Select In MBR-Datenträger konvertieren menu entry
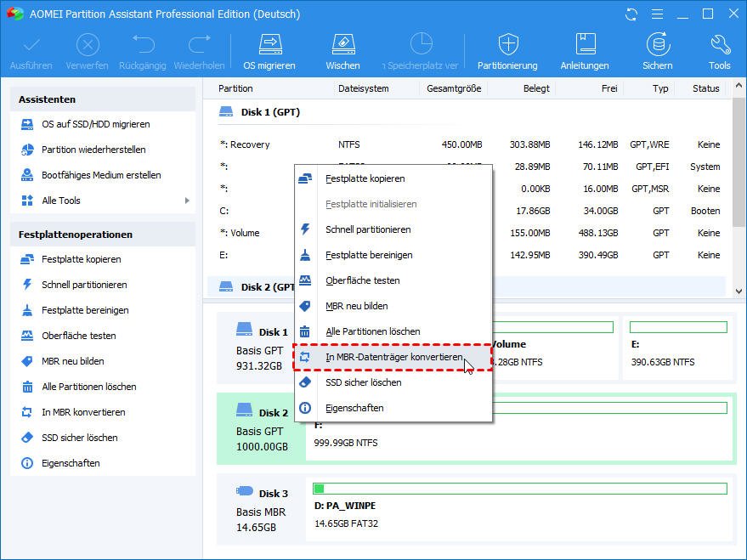 click(x=393, y=357)
